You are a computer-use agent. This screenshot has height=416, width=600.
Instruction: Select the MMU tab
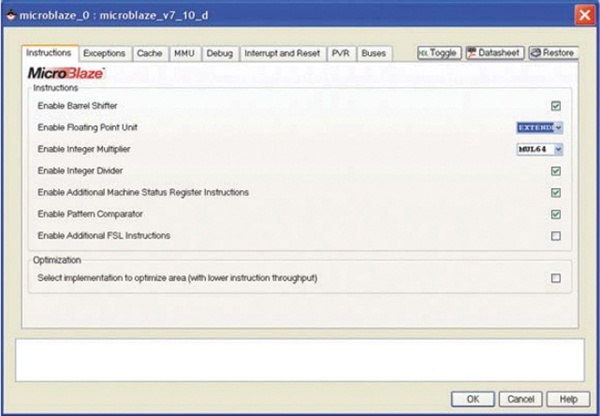tap(184, 53)
